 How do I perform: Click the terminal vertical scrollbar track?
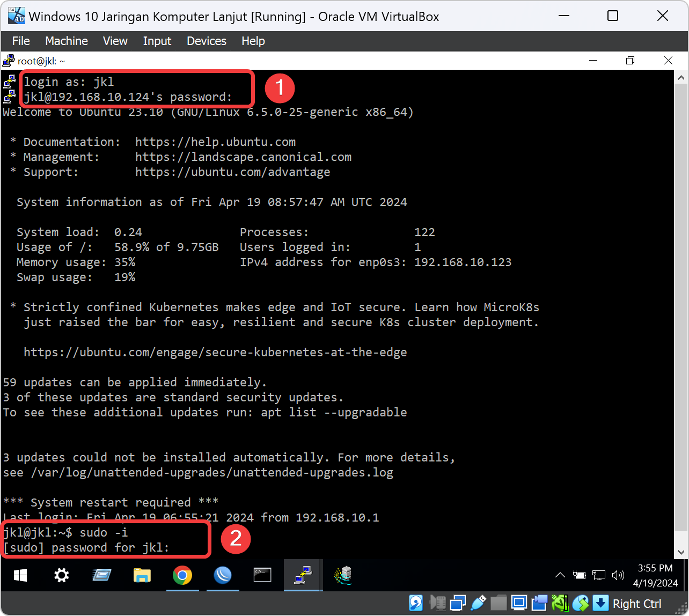click(681, 314)
